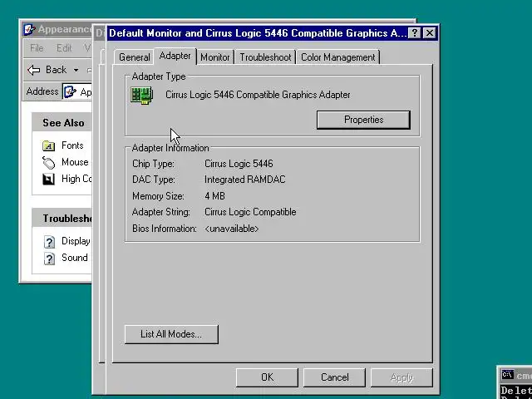Select the 'Integrated RAMDAC' DAC type value

point(244,180)
